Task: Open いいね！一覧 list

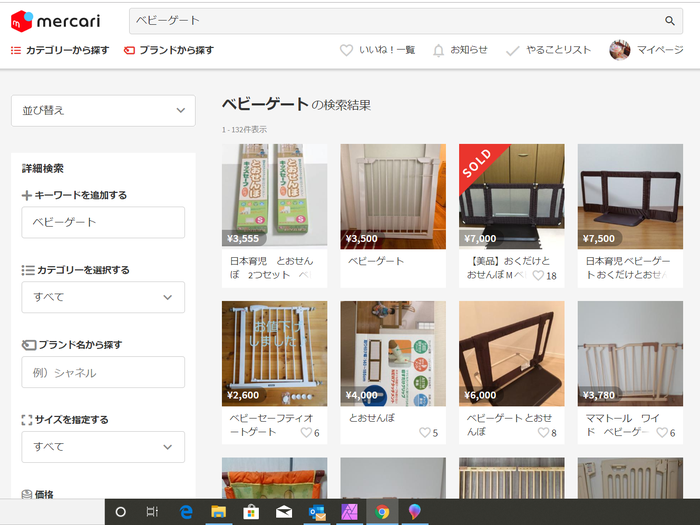Action: pos(378,50)
